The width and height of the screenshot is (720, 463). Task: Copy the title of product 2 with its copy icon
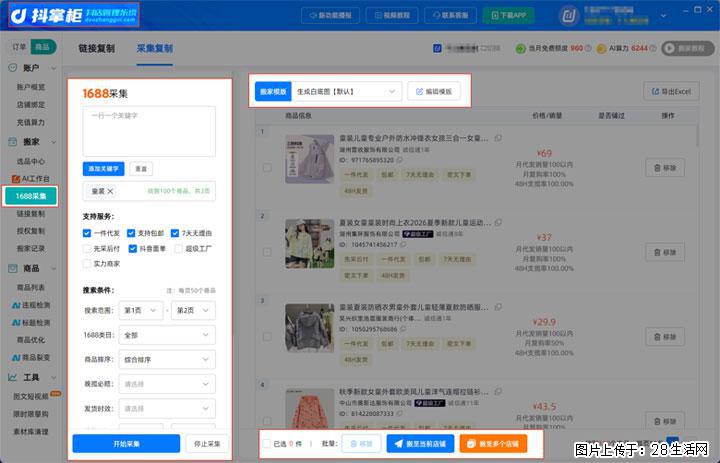(x=498, y=223)
